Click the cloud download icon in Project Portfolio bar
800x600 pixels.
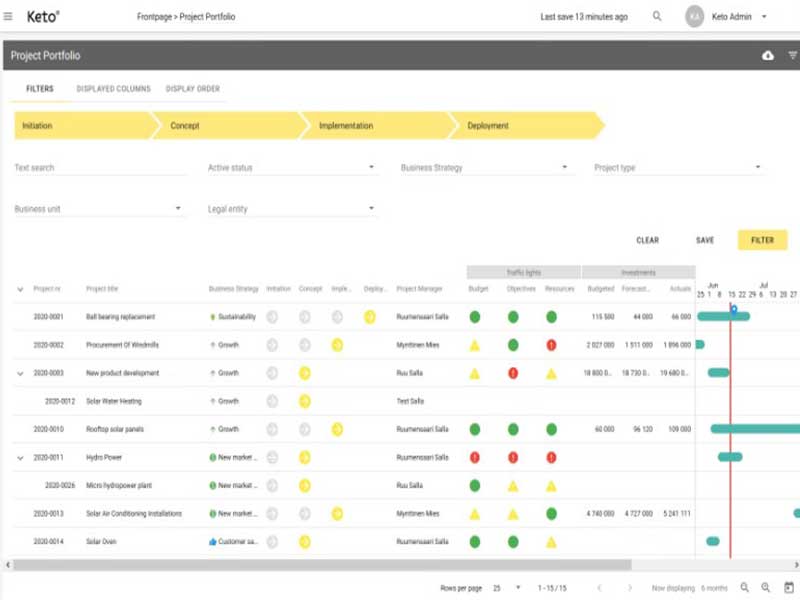pos(768,56)
